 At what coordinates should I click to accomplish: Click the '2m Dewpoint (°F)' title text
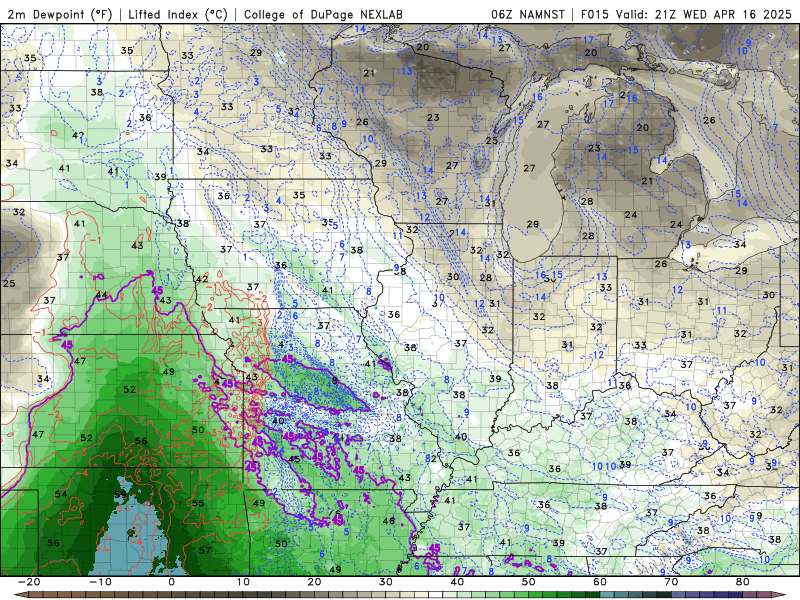pyautogui.click(x=60, y=14)
